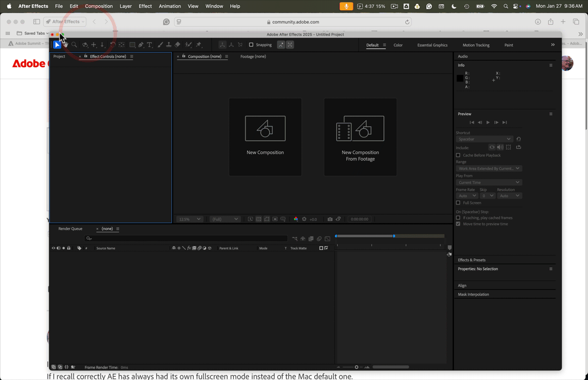
Task: Select the Puppet Pin tool
Action: tap(199, 45)
